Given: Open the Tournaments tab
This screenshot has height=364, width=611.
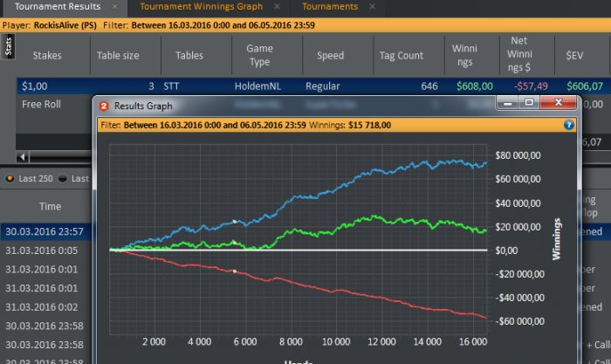Looking at the screenshot, I should (330, 7).
